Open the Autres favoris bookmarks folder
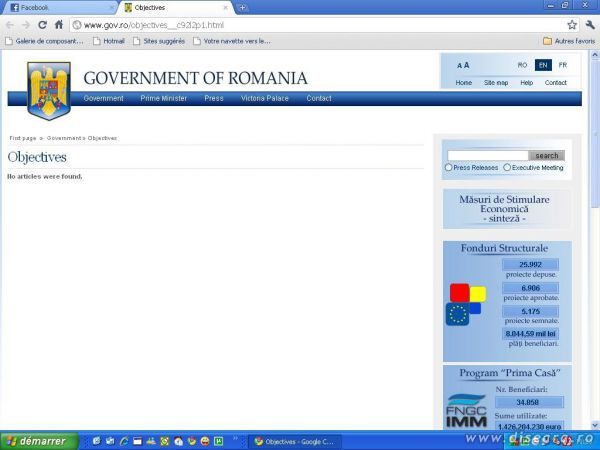 point(568,41)
